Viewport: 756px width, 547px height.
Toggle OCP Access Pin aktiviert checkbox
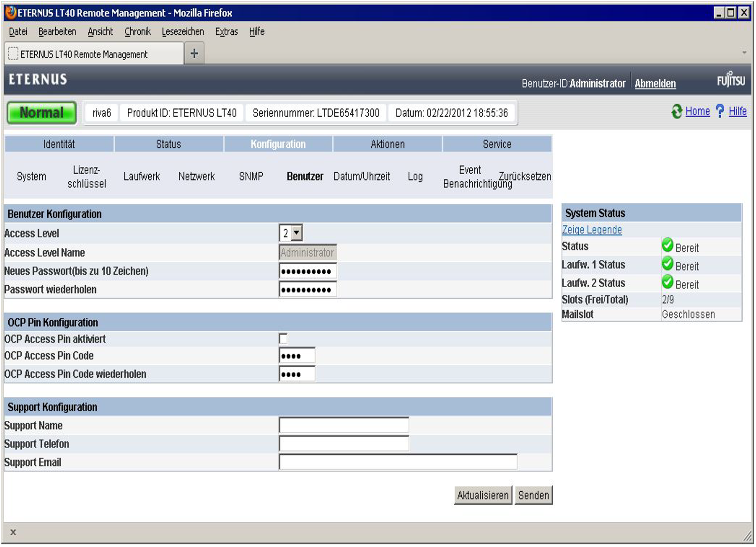pyautogui.click(x=283, y=338)
